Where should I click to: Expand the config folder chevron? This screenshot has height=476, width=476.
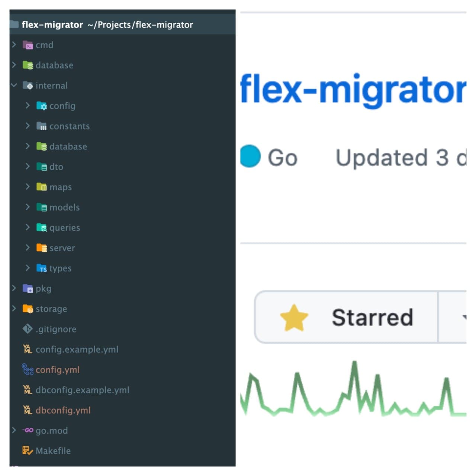pyautogui.click(x=28, y=106)
